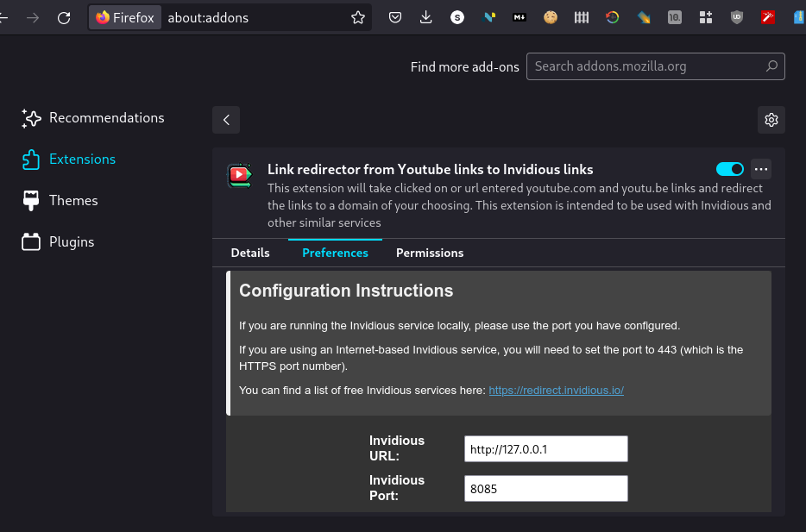This screenshot has height=532, width=806.
Task: Click the search magnifier icon
Action: point(771,66)
